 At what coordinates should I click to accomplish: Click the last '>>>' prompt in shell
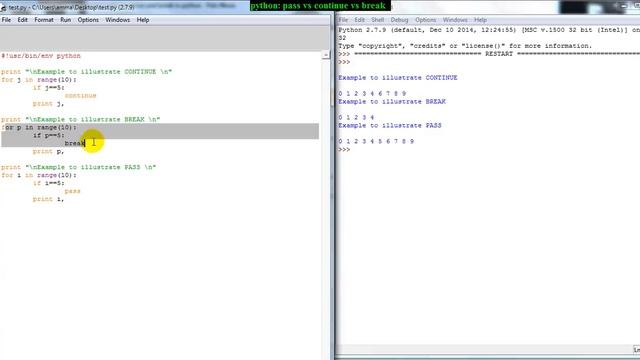click(x=344, y=149)
